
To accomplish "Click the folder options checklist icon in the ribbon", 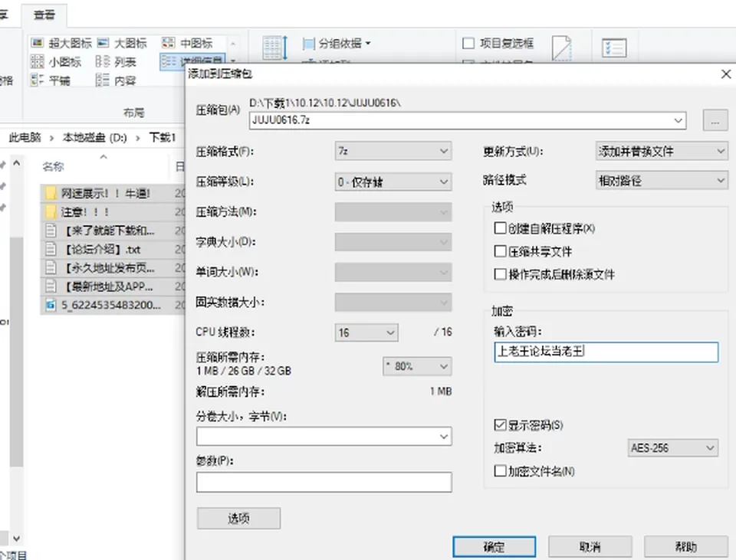I will coord(614,47).
